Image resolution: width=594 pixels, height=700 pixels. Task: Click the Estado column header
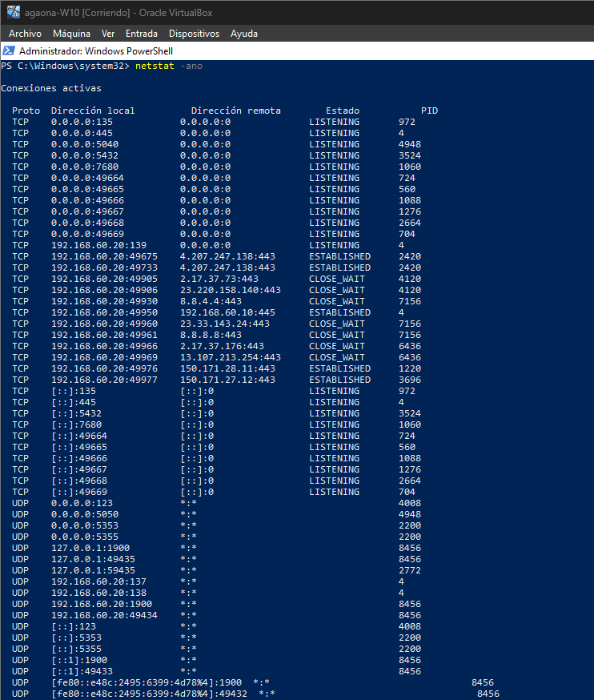[342, 111]
